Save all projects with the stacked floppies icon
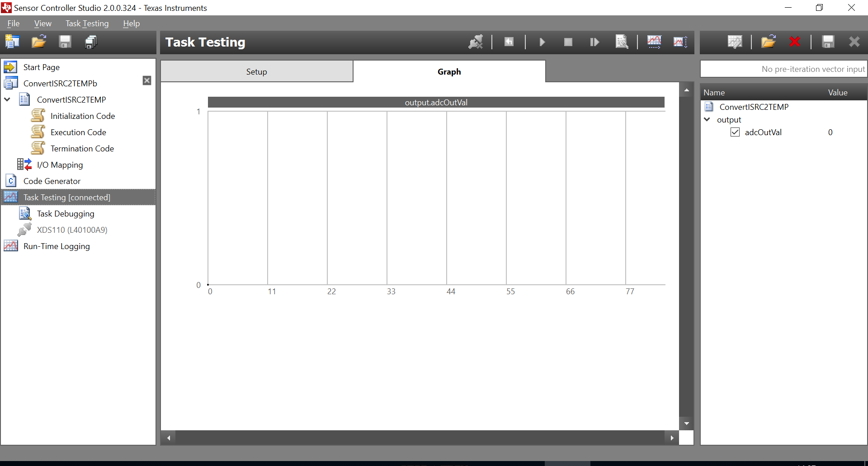This screenshot has height=466, width=868. pyautogui.click(x=91, y=42)
